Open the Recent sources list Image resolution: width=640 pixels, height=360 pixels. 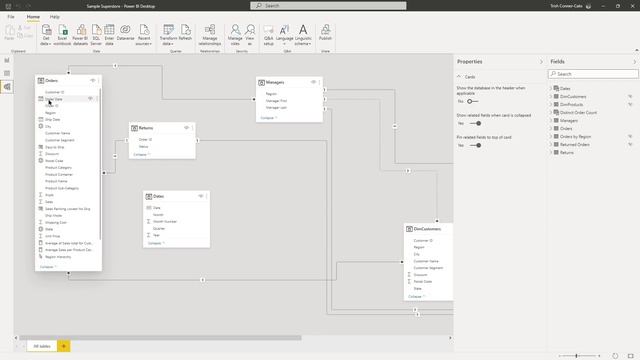[144, 35]
